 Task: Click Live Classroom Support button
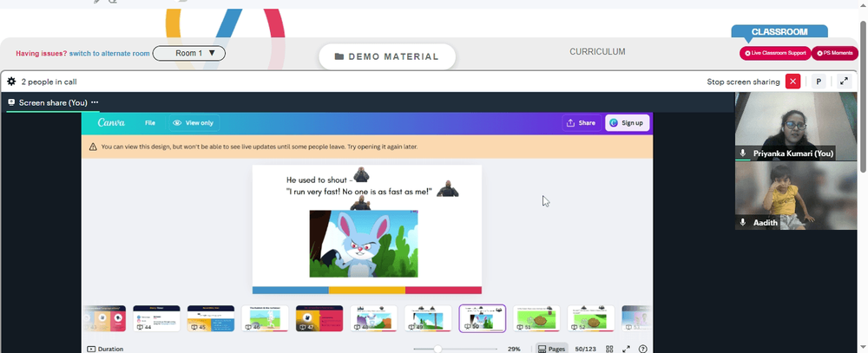[775, 53]
